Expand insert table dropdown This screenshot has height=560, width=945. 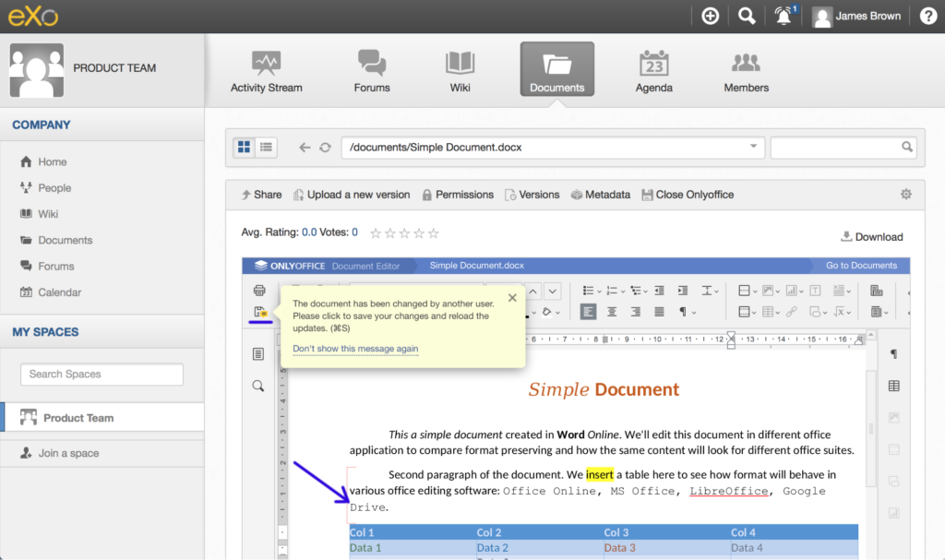[777, 313]
